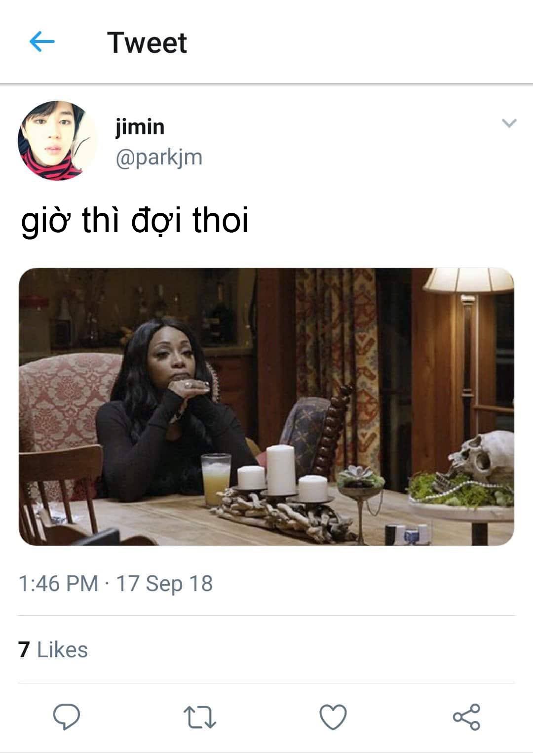
Task: Open jimin's profile picture
Action: click(57, 141)
